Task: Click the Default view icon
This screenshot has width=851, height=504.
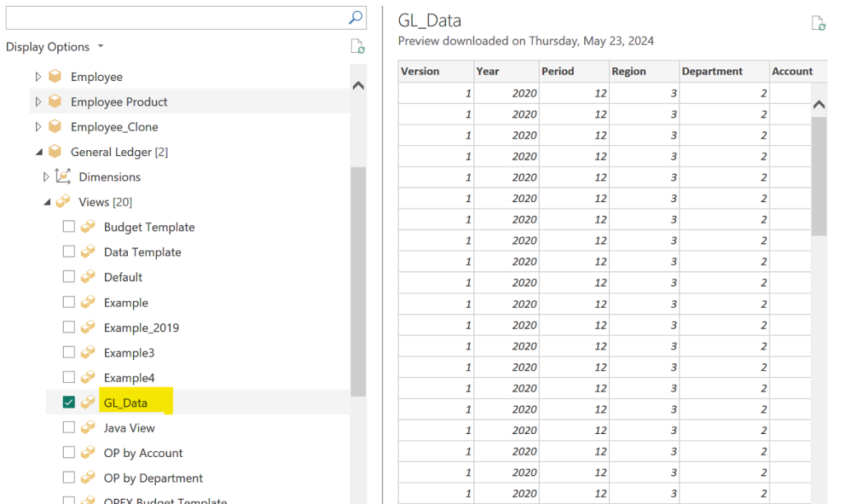Action: (88, 276)
